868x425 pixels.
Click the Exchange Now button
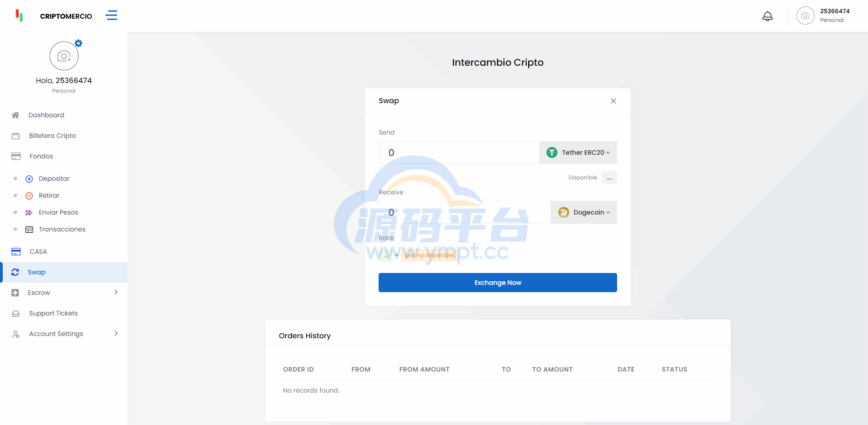[498, 283]
